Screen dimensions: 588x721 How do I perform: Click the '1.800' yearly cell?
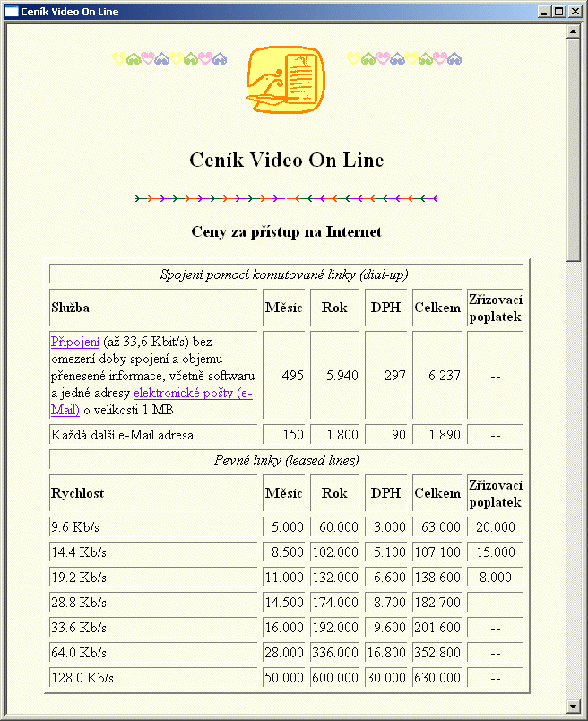coord(335,435)
